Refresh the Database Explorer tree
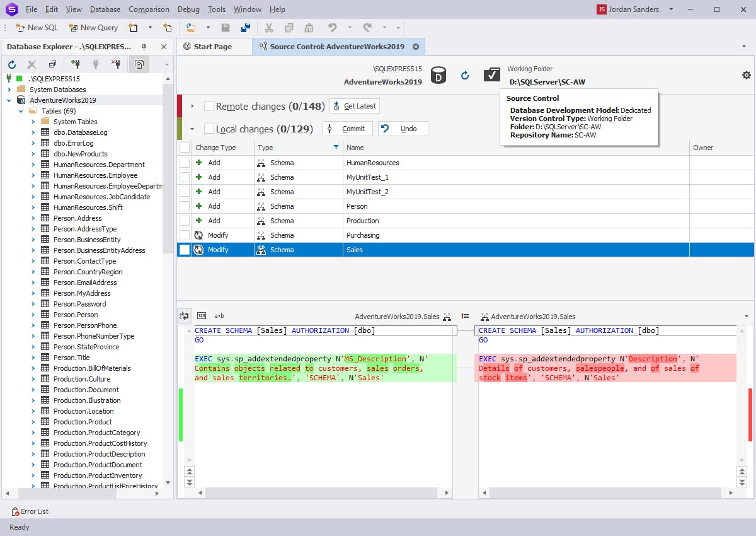Image resolution: width=756 pixels, height=536 pixels. point(11,64)
